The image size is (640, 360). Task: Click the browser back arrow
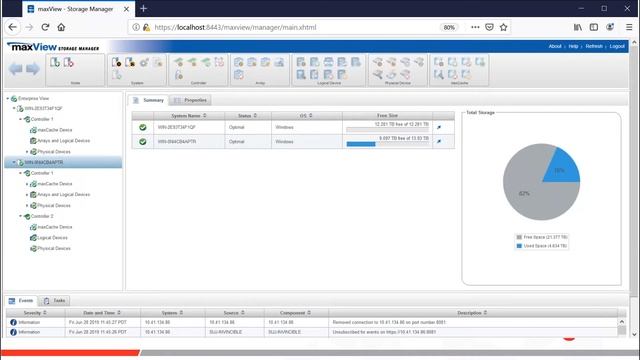tap(13, 27)
